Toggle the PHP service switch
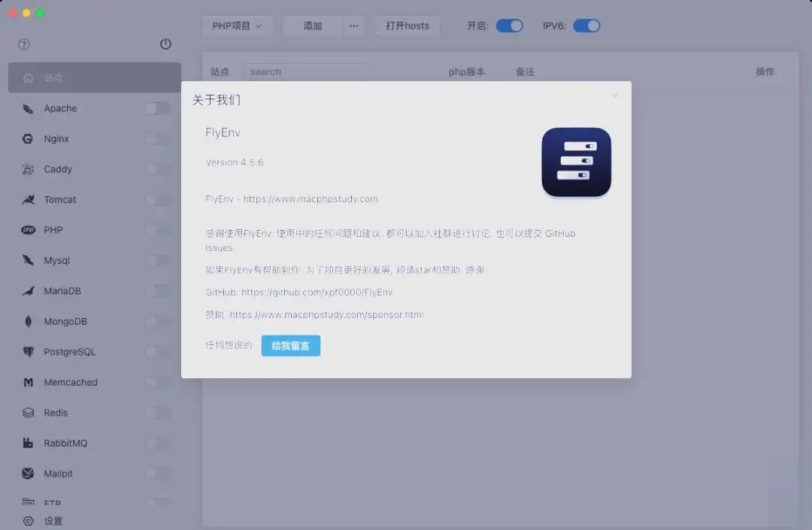Image resolution: width=812 pixels, height=530 pixels. (158, 230)
